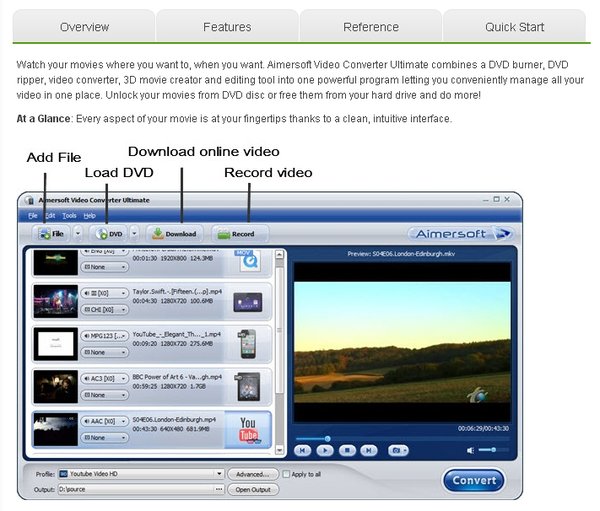
Task: Click the Aimersoft logo in toolbar
Action: pyautogui.click(x=460, y=233)
